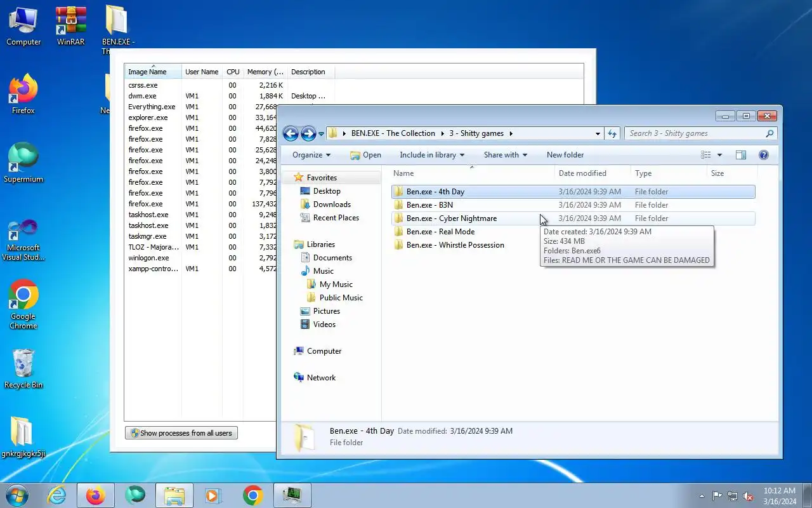The height and width of the screenshot is (508, 812).
Task: Click the Forward arrow in Explorer
Action: (308, 133)
